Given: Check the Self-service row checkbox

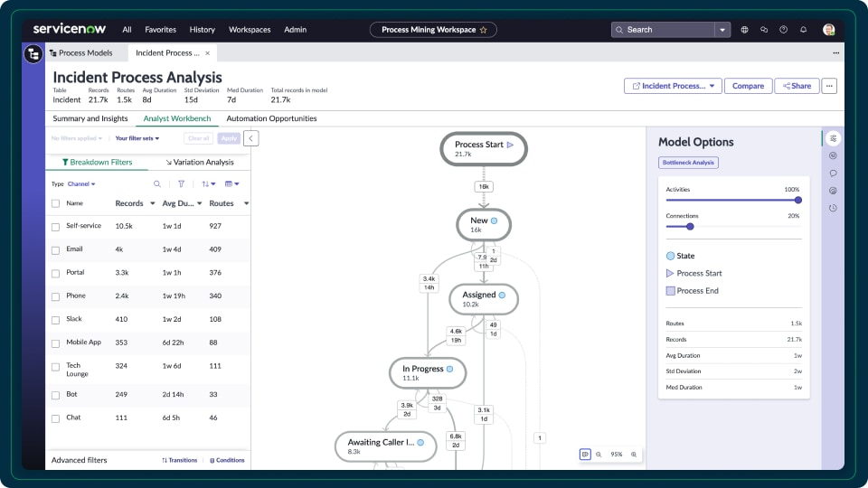Looking at the screenshot, I should coord(56,226).
